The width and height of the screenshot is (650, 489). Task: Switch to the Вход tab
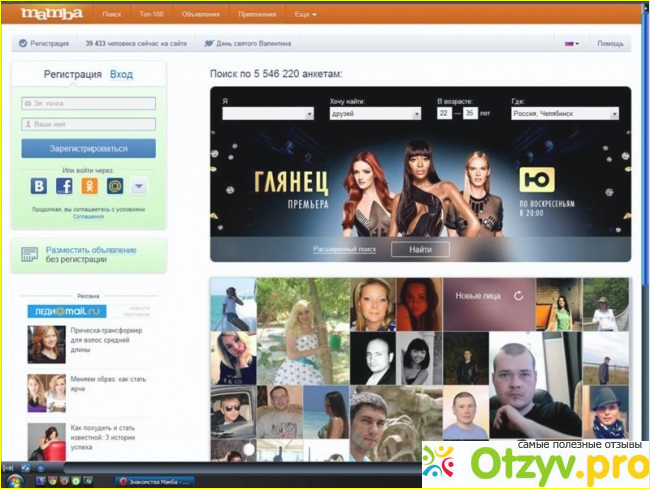[121, 75]
